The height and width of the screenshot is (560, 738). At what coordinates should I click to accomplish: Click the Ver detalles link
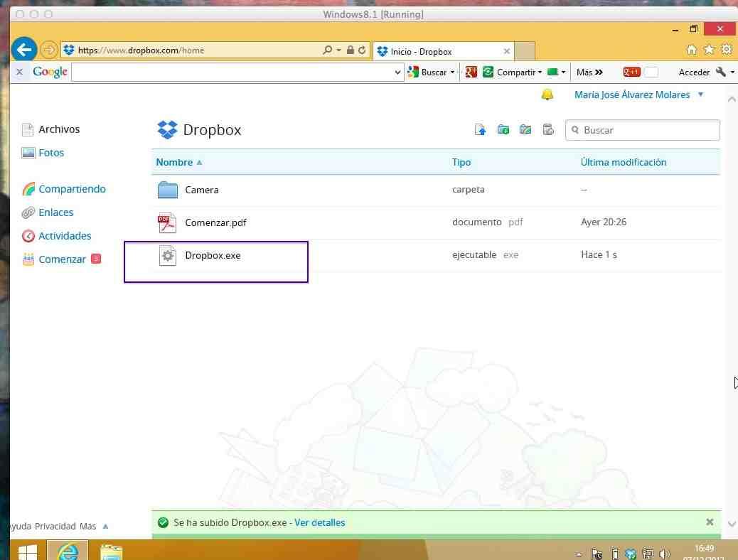point(319,522)
